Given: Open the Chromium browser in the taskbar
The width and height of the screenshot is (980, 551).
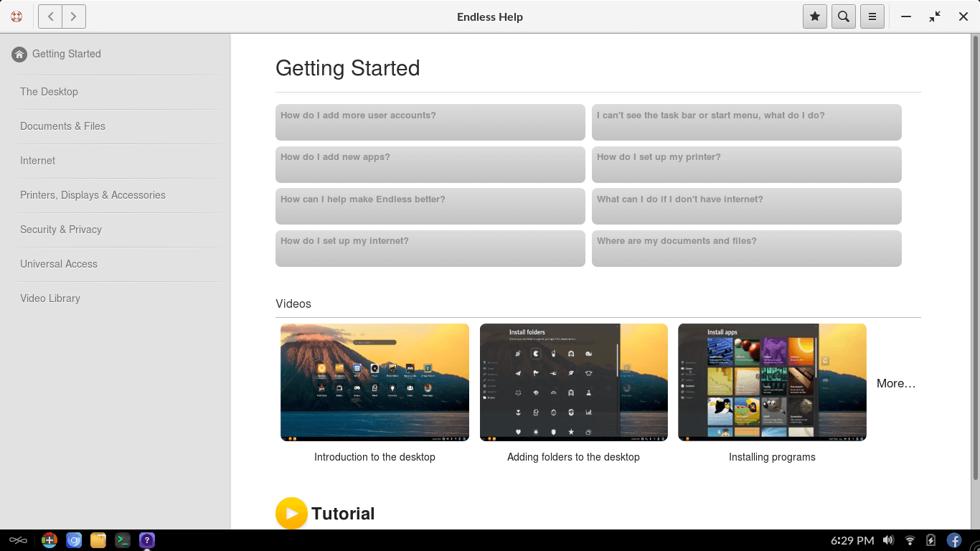Looking at the screenshot, I should (x=74, y=540).
